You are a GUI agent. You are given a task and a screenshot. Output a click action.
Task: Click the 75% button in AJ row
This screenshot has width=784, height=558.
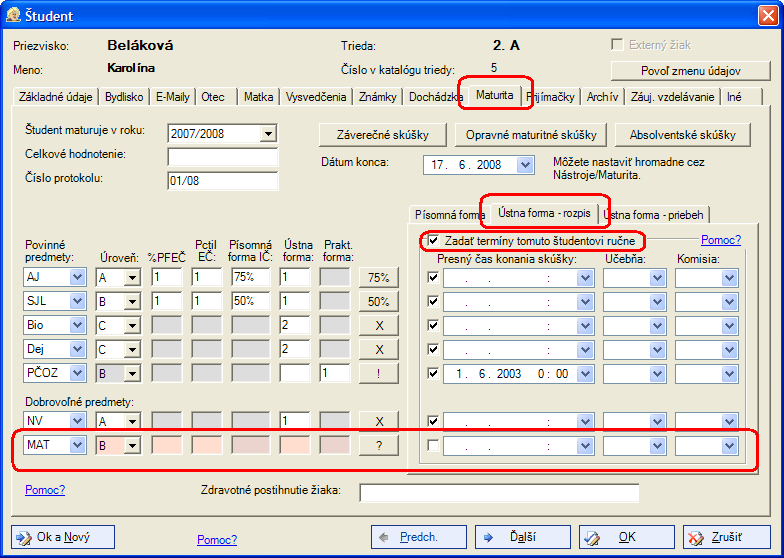pos(378,278)
